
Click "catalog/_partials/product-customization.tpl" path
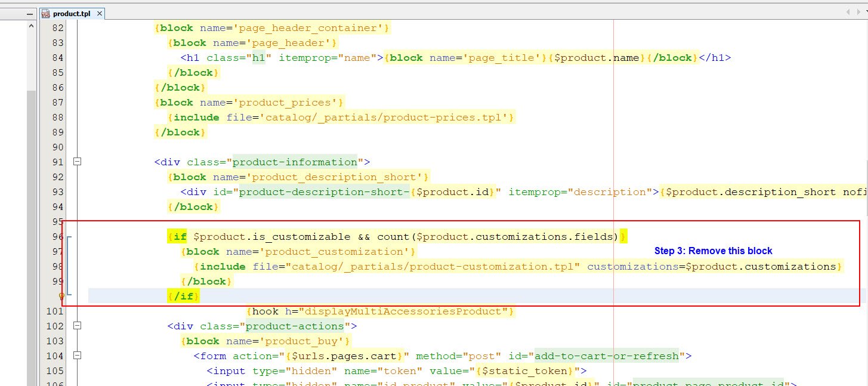coord(433,267)
